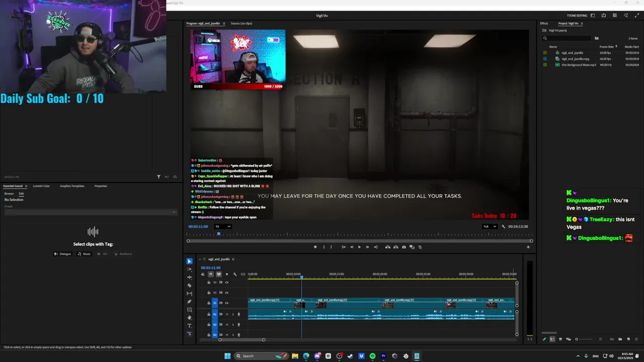644x362 pixels.
Task: Toggle lock on V1 track
Action: [209, 303]
